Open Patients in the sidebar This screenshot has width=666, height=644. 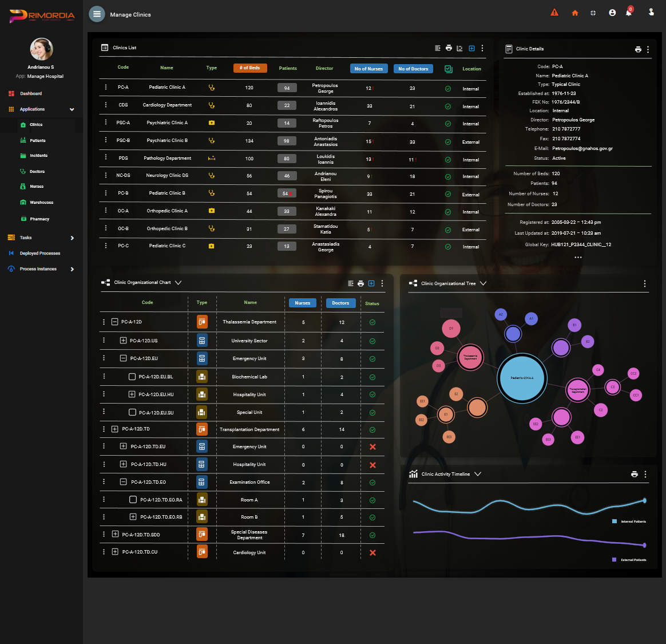pos(37,140)
